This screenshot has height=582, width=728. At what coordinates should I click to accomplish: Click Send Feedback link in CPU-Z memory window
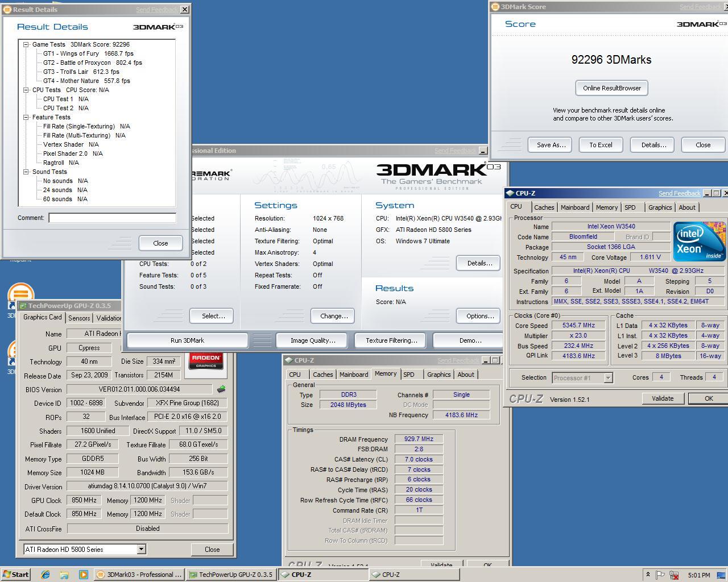(458, 360)
